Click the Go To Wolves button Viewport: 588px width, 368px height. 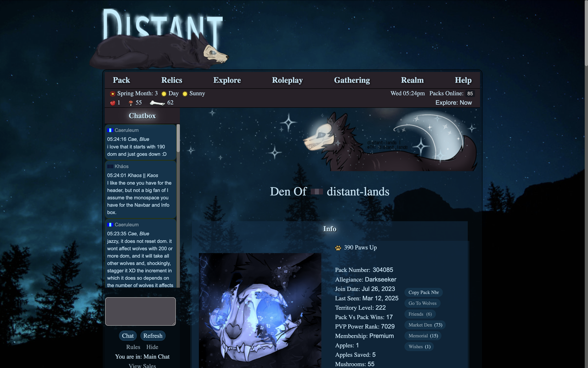click(x=422, y=303)
